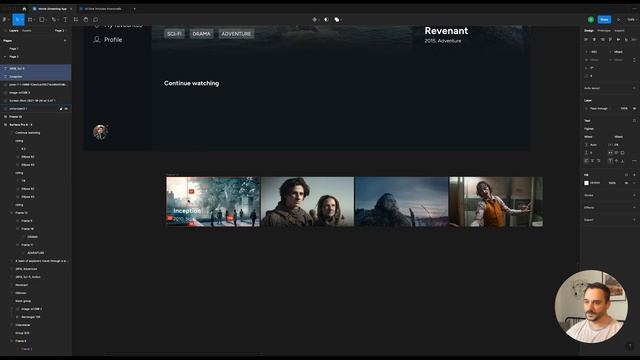
Task: Set text vertical align top
Action: pos(610,161)
